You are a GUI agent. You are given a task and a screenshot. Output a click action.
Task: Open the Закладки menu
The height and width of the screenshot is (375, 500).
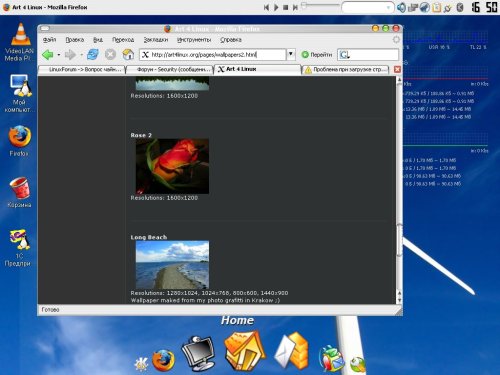click(156, 40)
